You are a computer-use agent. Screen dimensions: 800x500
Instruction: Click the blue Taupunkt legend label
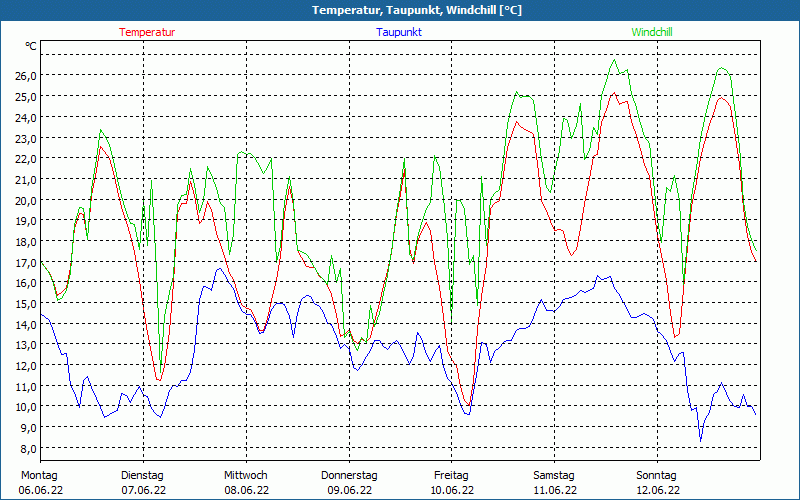click(x=399, y=32)
